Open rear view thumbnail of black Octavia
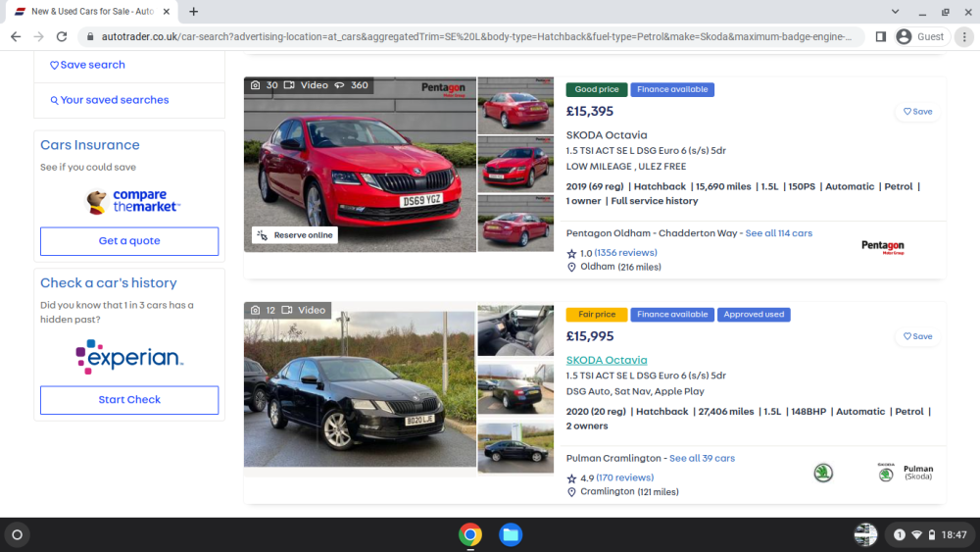980x552 pixels. 515,389
